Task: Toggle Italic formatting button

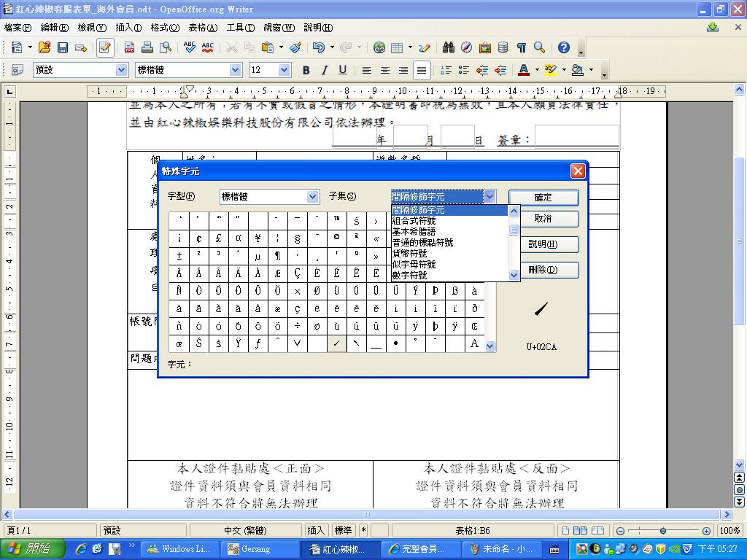Action: pos(324,70)
